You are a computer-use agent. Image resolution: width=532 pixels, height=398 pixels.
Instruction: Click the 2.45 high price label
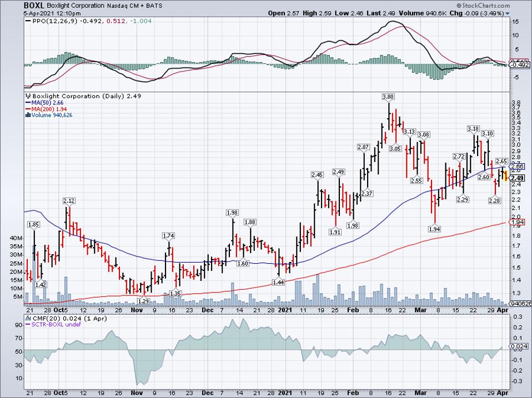(317, 175)
